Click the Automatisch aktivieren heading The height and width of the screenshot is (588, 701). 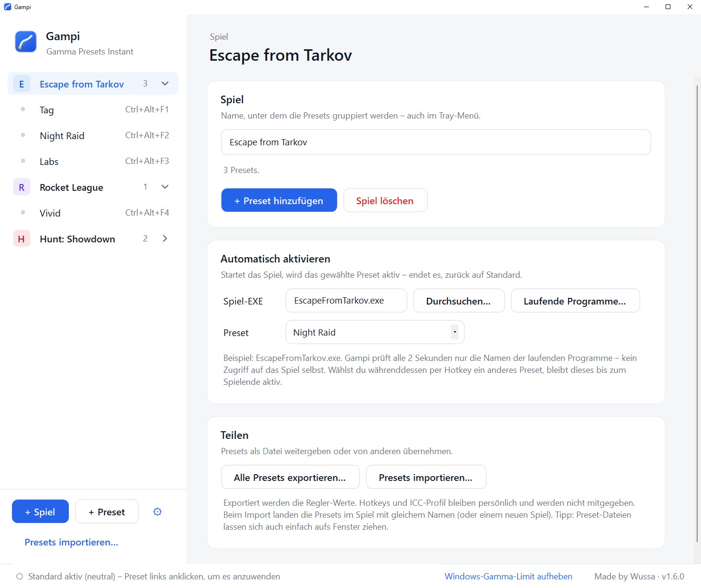coord(275,259)
